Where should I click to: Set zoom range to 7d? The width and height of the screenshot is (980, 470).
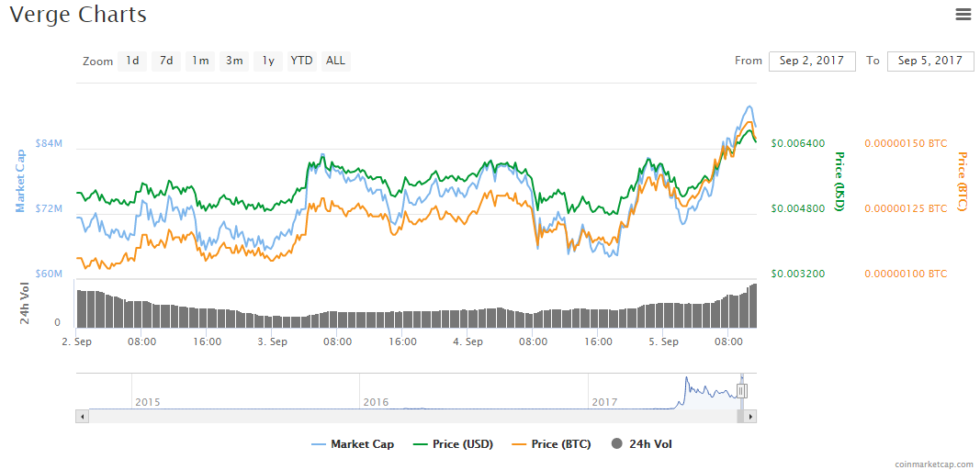(x=166, y=62)
